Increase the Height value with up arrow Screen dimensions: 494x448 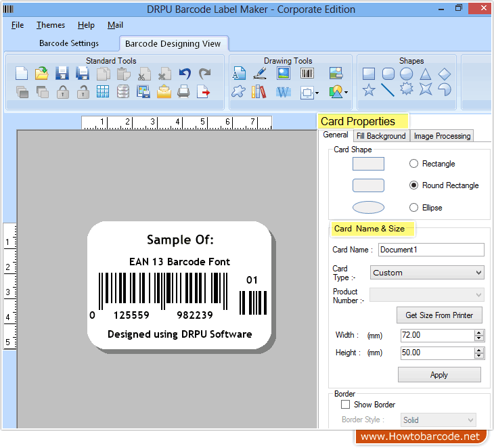[x=479, y=350]
